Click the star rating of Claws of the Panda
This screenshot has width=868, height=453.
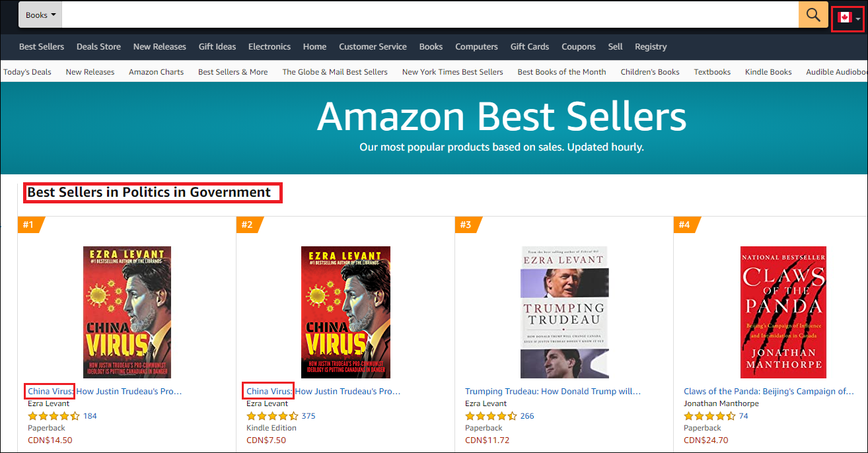tap(709, 416)
